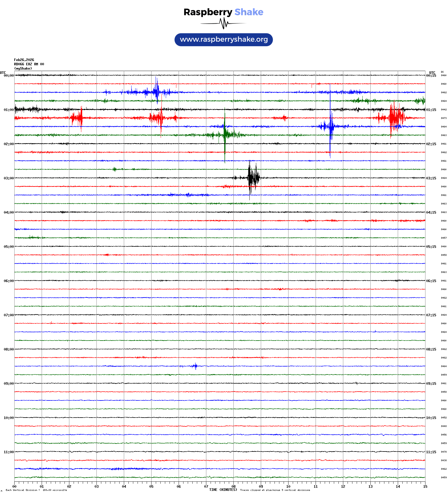Click the TIME (MINUTES) axis title
This screenshot has height=494, width=448.
223,490
